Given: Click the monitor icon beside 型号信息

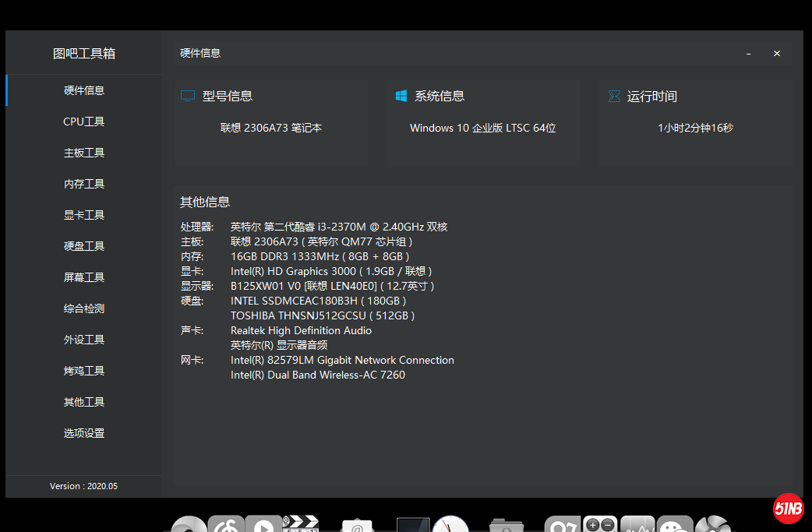Looking at the screenshot, I should tap(188, 96).
